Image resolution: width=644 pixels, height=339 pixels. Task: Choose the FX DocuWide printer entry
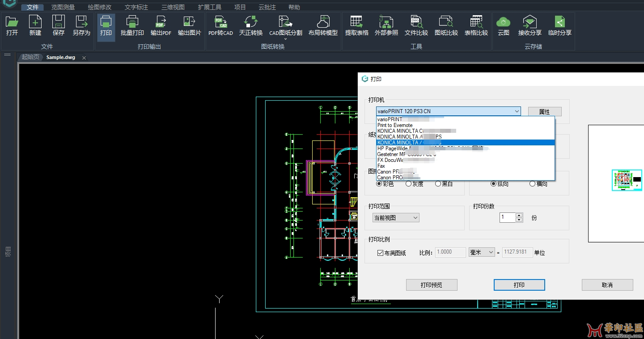(x=465, y=160)
